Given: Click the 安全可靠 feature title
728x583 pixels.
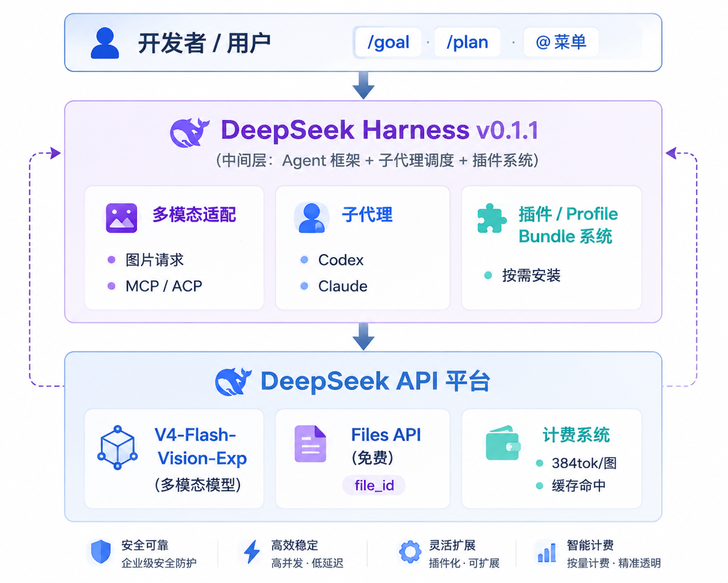Looking at the screenshot, I should point(145,545).
